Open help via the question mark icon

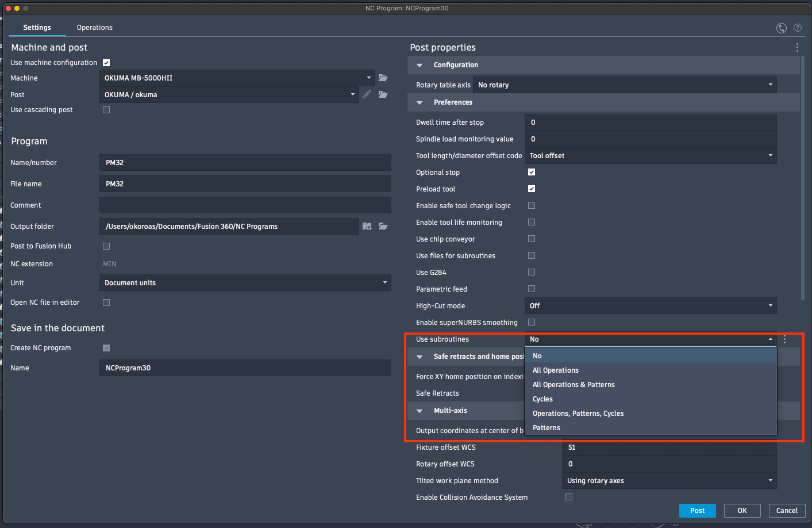tap(797, 28)
